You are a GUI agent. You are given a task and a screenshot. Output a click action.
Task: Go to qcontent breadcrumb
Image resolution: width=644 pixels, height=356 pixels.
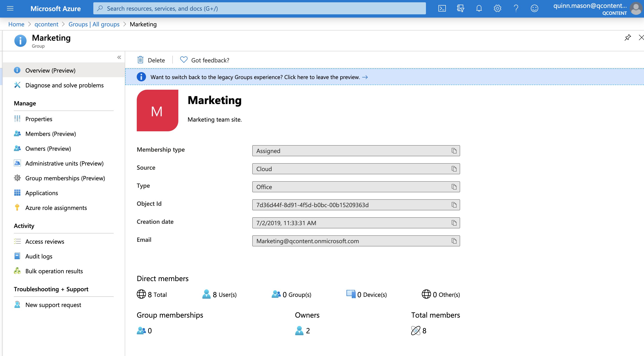(46, 24)
